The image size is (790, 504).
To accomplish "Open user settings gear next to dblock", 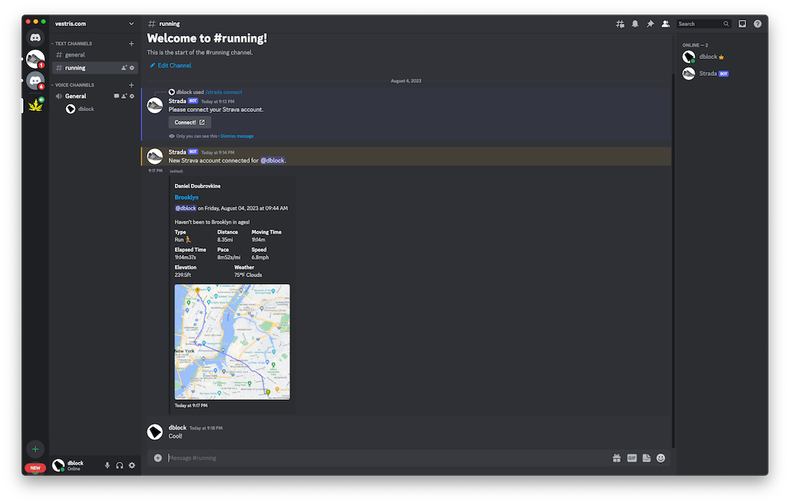I will [132, 465].
